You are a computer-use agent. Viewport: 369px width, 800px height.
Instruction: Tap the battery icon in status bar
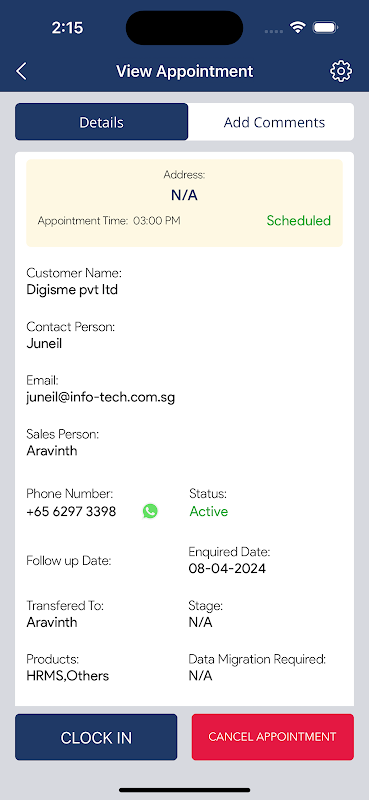325,28
